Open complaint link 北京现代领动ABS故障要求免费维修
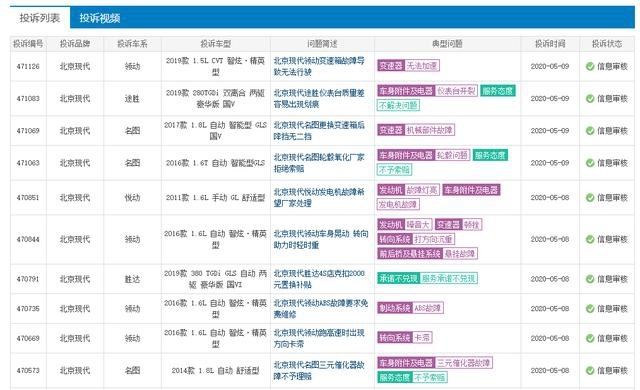The image size is (640, 390). pos(321,309)
